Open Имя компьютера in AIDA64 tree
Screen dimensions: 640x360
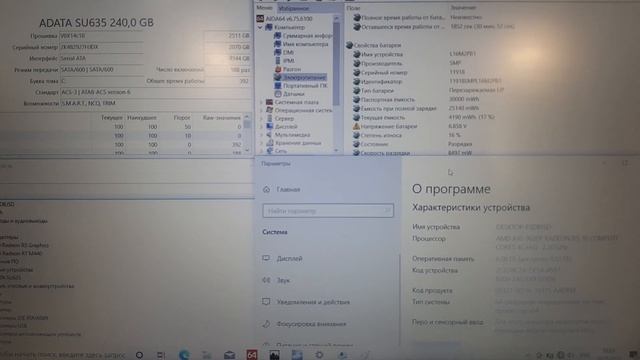coord(305,44)
